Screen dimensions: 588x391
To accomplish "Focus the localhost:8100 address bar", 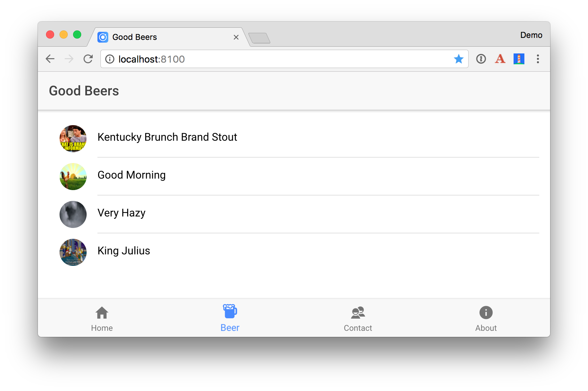I will [x=284, y=59].
